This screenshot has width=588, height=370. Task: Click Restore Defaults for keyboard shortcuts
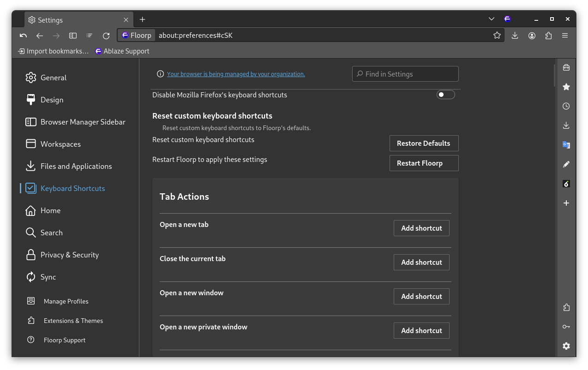click(423, 143)
